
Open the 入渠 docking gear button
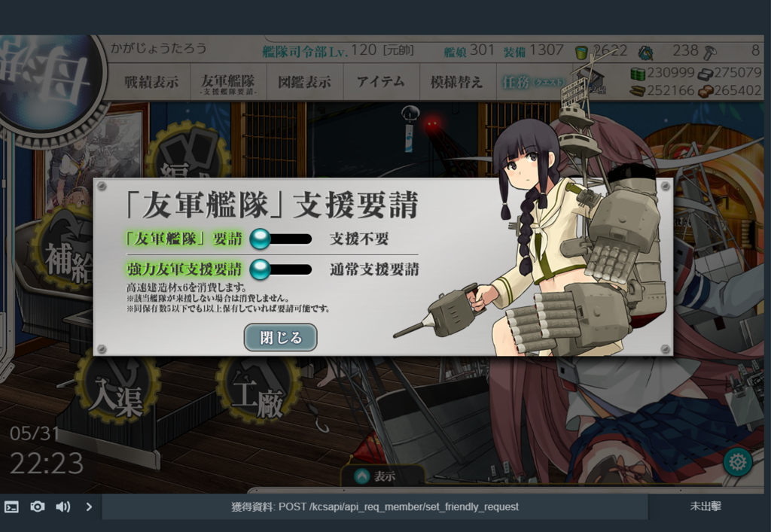(x=116, y=388)
